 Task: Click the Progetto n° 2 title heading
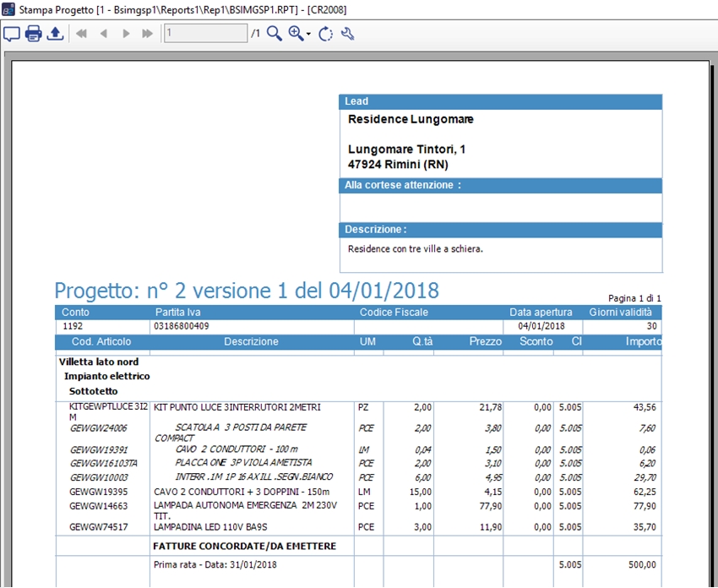click(247, 291)
